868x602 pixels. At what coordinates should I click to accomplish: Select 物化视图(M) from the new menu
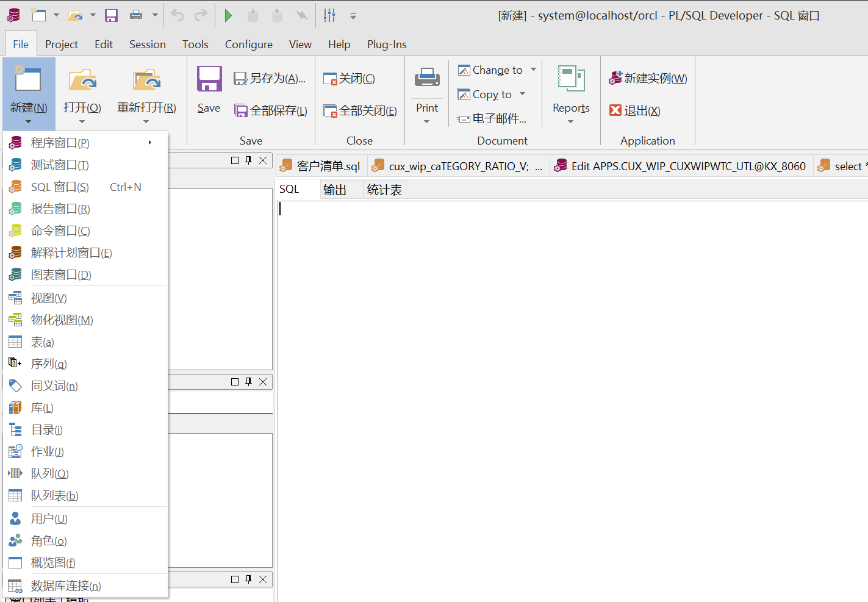(85, 320)
